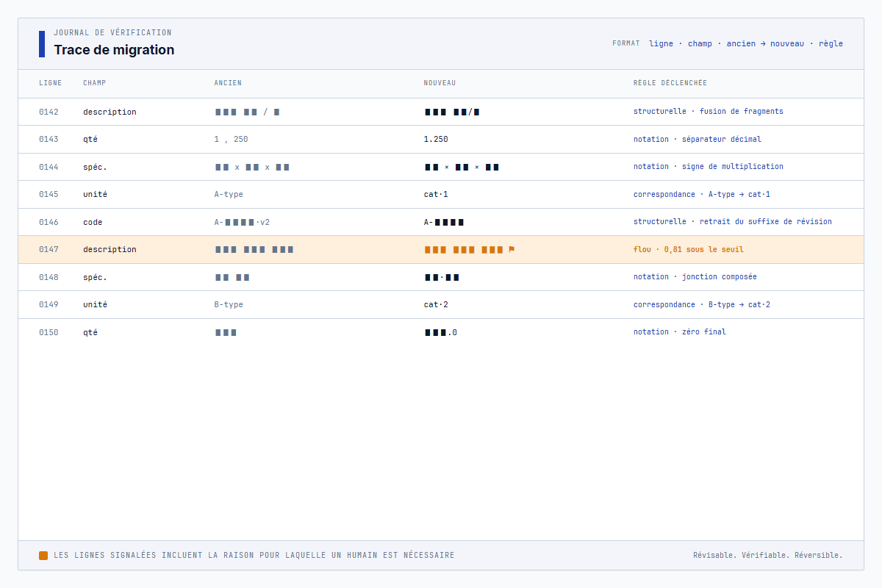Click the orange flag icon on row 0147
The height and width of the screenshot is (588, 882).
click(512, 249)
